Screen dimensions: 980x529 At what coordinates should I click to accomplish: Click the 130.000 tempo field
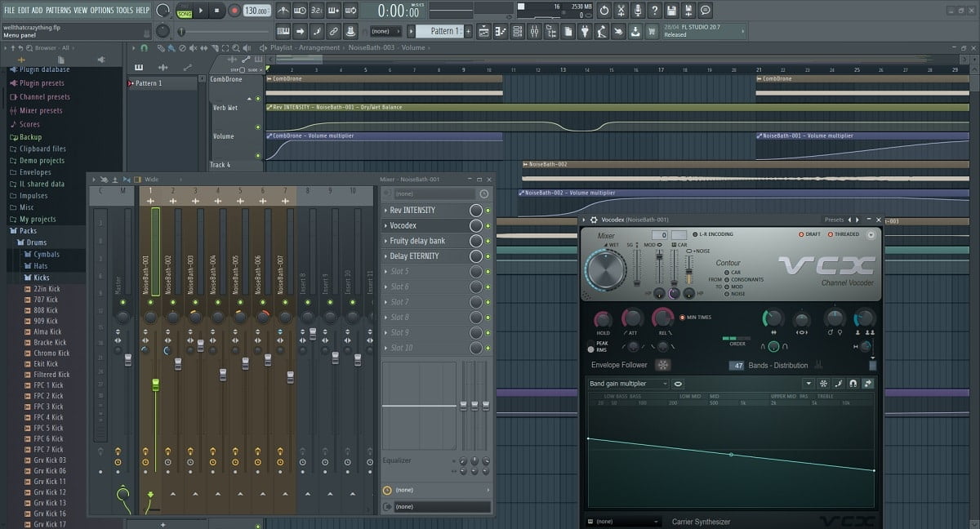click(x=256, y=11)
